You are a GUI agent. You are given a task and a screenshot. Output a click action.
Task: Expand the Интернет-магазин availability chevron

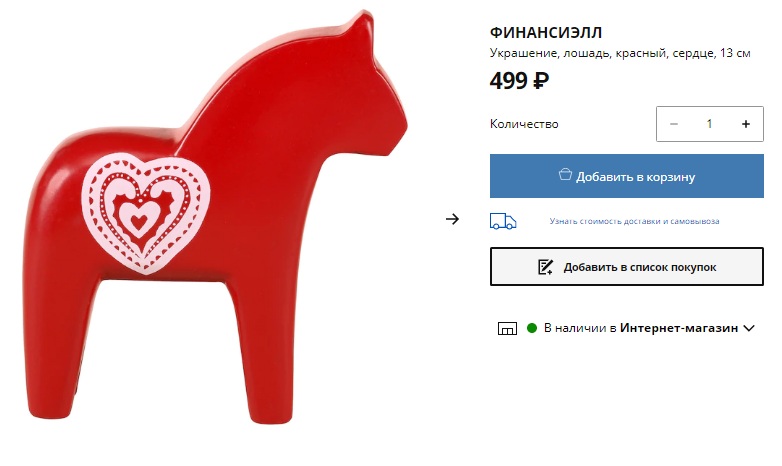point(749,328)
